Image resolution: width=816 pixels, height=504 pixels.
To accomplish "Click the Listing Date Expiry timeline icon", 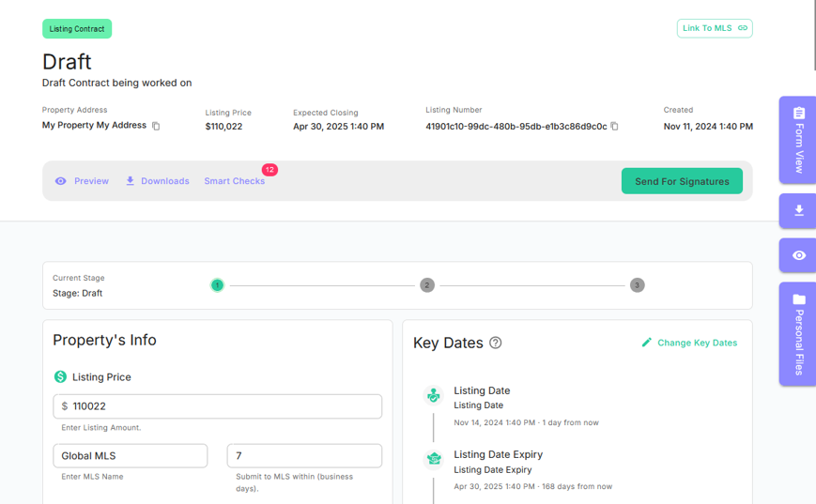I will [x=434, y=459].
